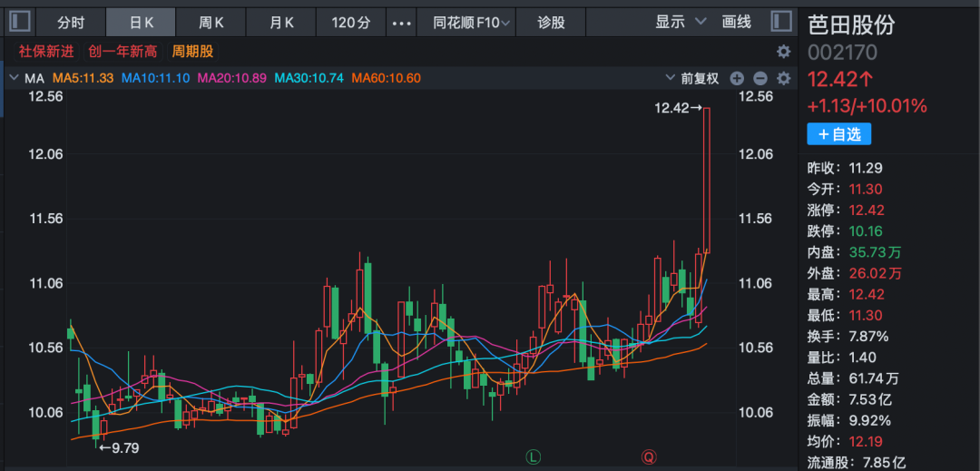Screen dimensions: 980x471
Task: Click the MA indicator settings gear
Action: pyautogui.click(x=783, y=78)
